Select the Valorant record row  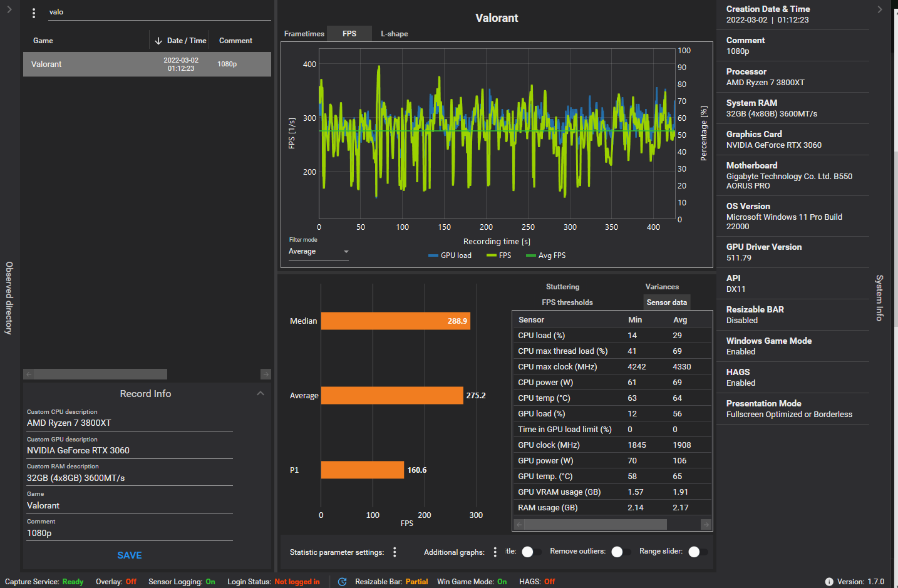pos(147,64)
